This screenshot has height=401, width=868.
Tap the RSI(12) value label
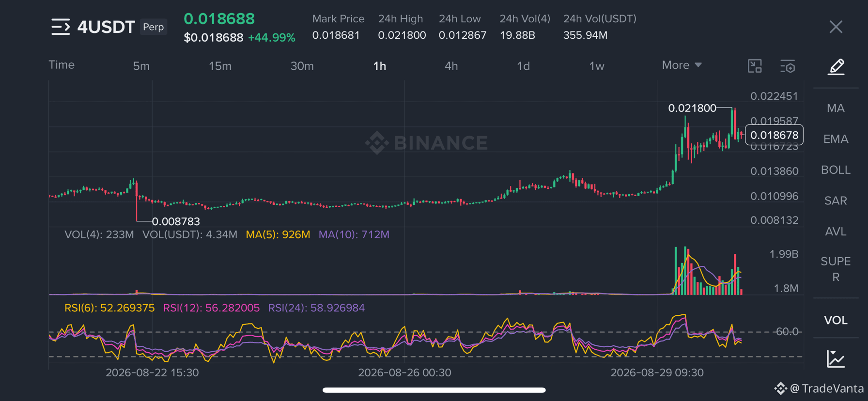(x=211, y=308)
